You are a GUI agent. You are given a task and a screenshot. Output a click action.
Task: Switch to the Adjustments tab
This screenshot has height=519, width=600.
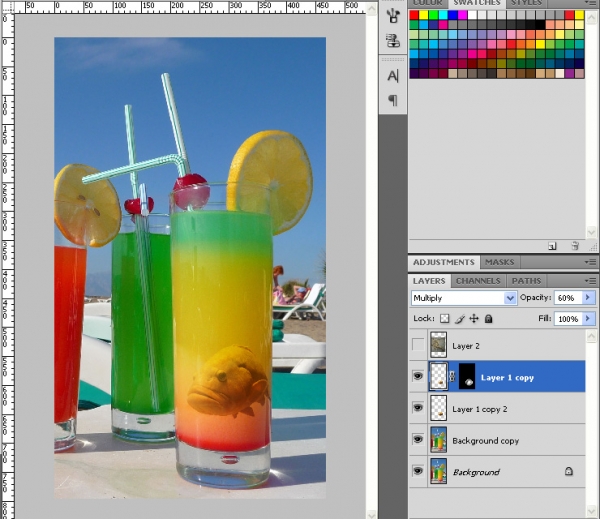click(x=443, y=262)
